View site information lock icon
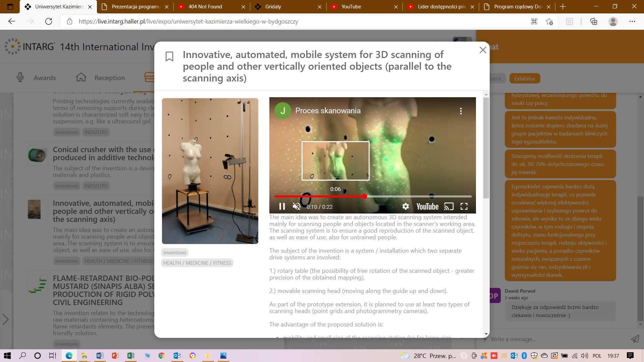The image size is (644, 362). tap(69, 21)
